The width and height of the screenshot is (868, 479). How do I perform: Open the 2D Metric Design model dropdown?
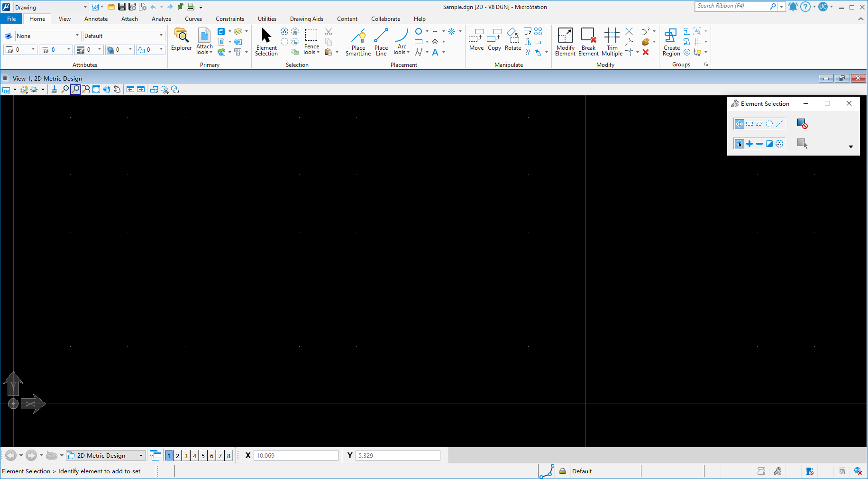point(105,455)
